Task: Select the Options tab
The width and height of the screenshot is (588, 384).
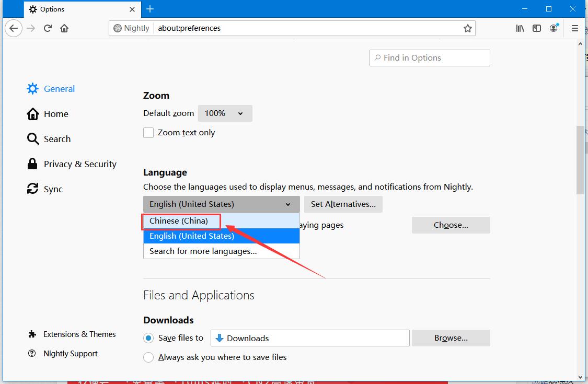Action: pos(83,9)
